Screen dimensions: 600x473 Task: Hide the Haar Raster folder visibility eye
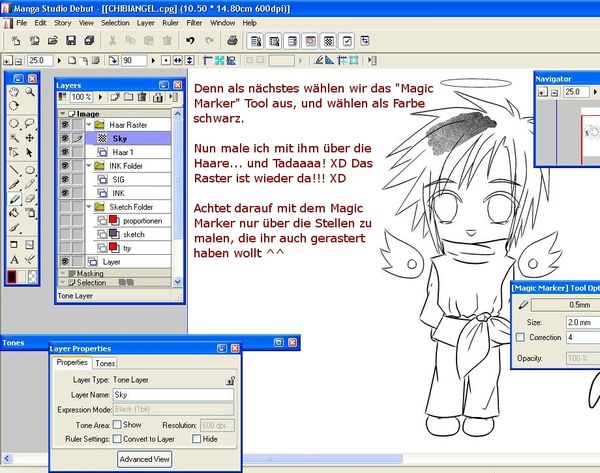[x=65, y=124]
